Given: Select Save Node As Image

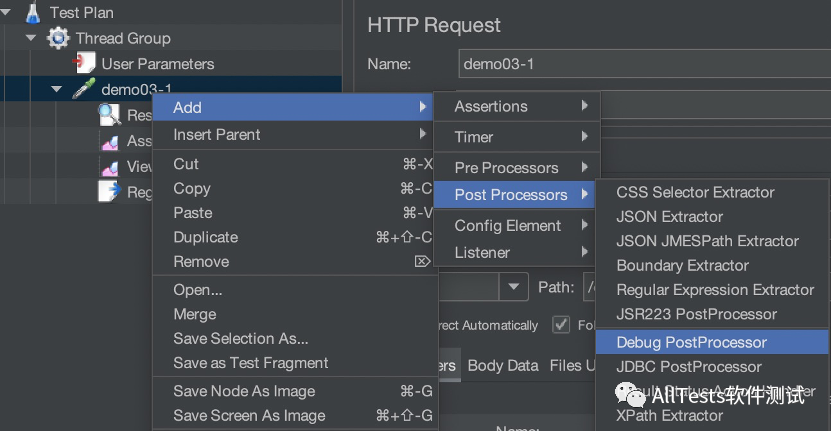Looking at the screenshot, I should (244, 392).
